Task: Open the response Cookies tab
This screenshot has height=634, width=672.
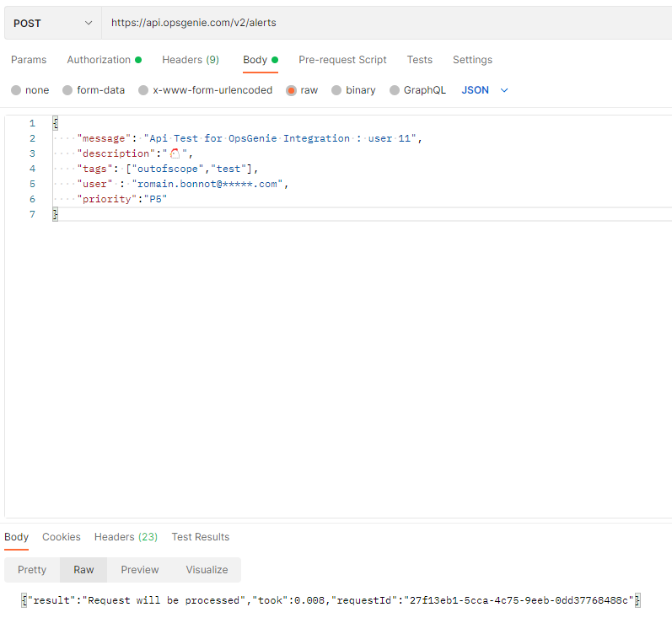Action: [62, 537]
